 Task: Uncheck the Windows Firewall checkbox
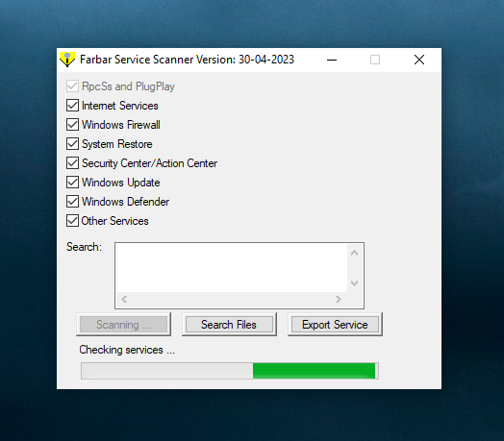point(73,125)
